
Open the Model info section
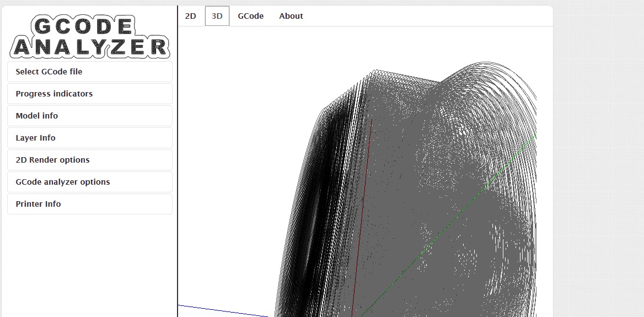pos(90,116)
